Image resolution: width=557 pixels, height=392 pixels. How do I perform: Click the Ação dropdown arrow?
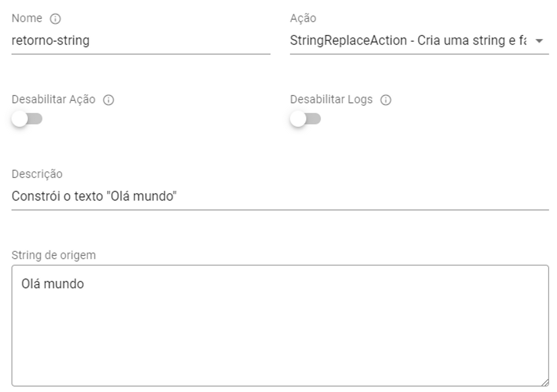pyautogui.click(x=539, y=41)
